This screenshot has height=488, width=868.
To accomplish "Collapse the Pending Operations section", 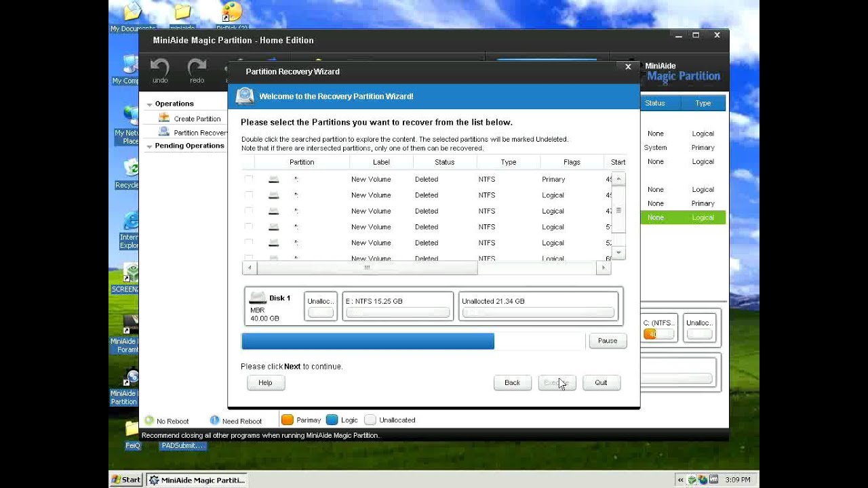I will tap(149, 146).
